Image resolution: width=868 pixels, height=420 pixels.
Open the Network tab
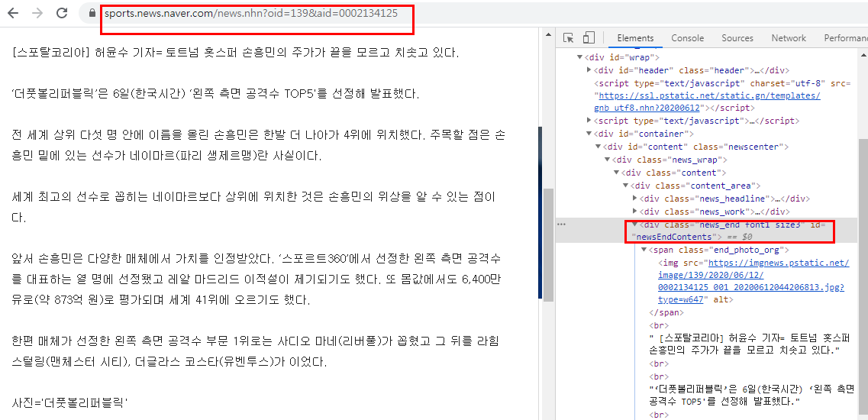tap(789, 38)
